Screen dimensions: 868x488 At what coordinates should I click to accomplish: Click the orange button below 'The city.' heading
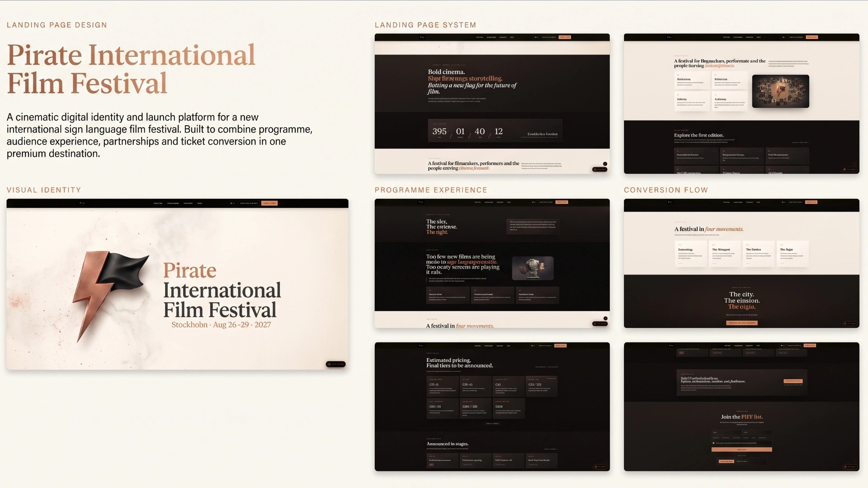741,323
